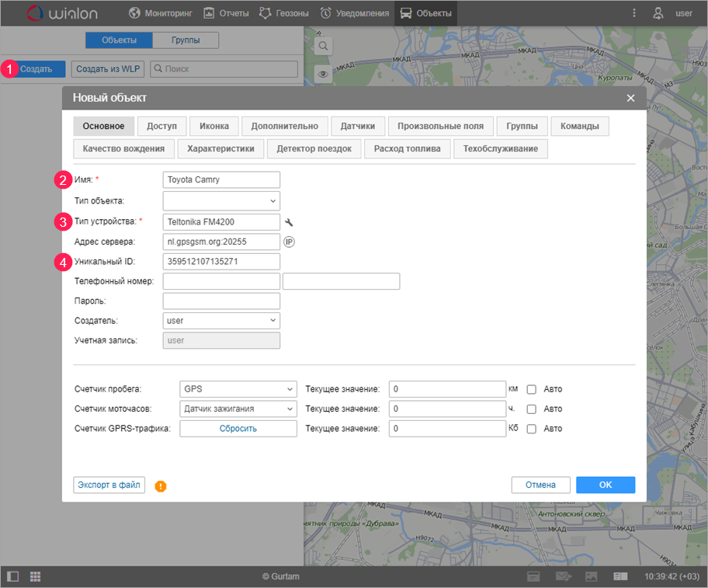This screenshot has height=588, width=708.
Task: Open the Уведомления menu
Action: 355,13
